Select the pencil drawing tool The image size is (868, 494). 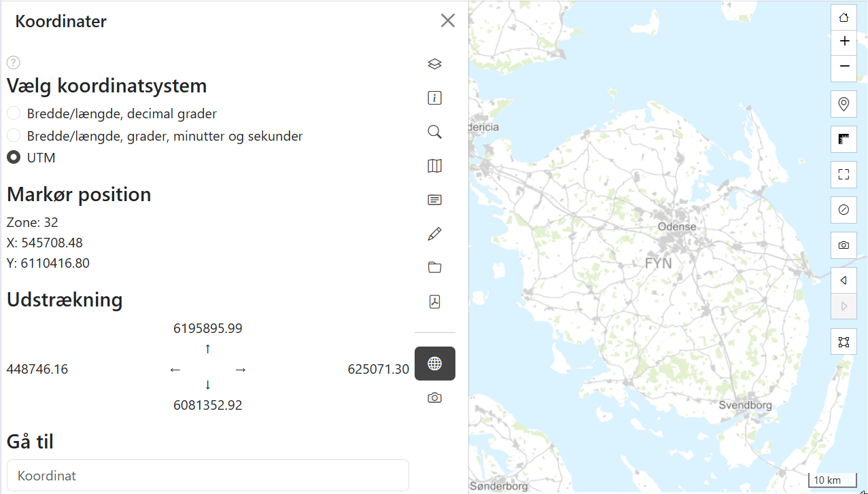(435, 234)
